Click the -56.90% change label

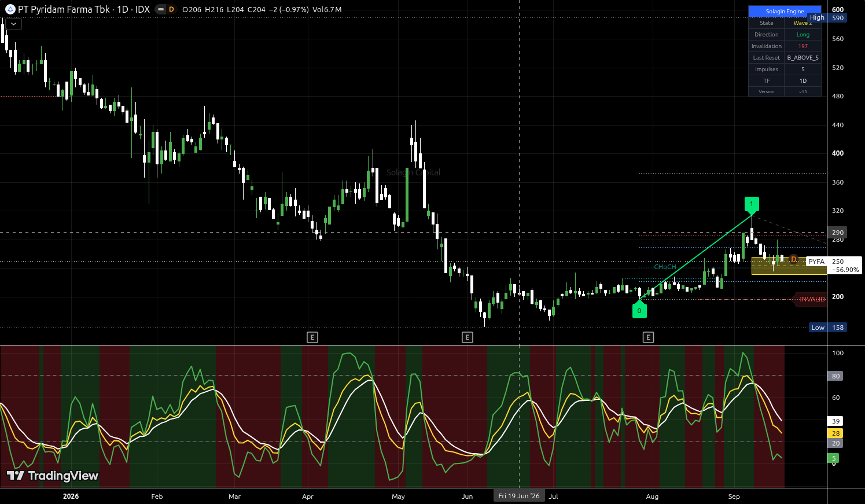(845, 270)
